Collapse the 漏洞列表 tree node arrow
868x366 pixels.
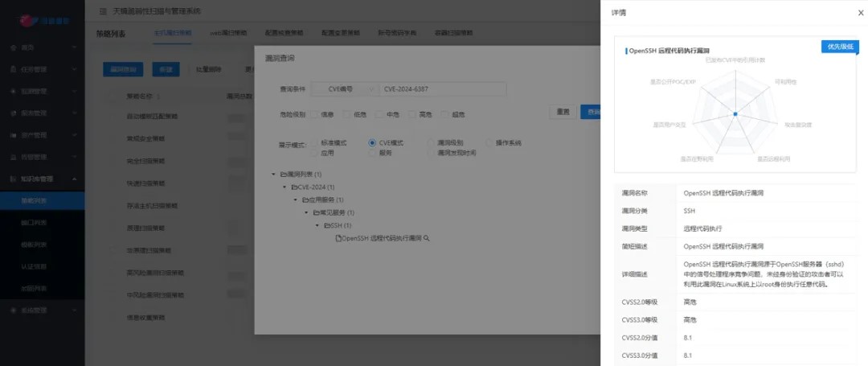tap(275, 174)
